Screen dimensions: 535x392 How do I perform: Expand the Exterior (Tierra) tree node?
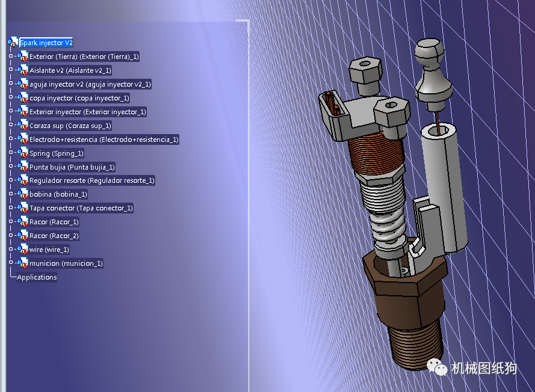pyautogui.click(x=11, y=56)
